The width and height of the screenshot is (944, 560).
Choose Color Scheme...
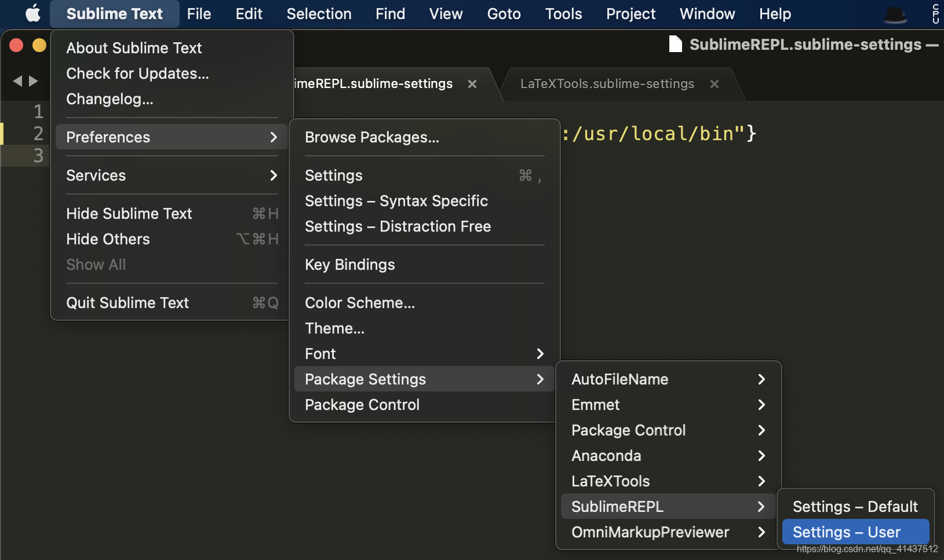pos(425,303)
